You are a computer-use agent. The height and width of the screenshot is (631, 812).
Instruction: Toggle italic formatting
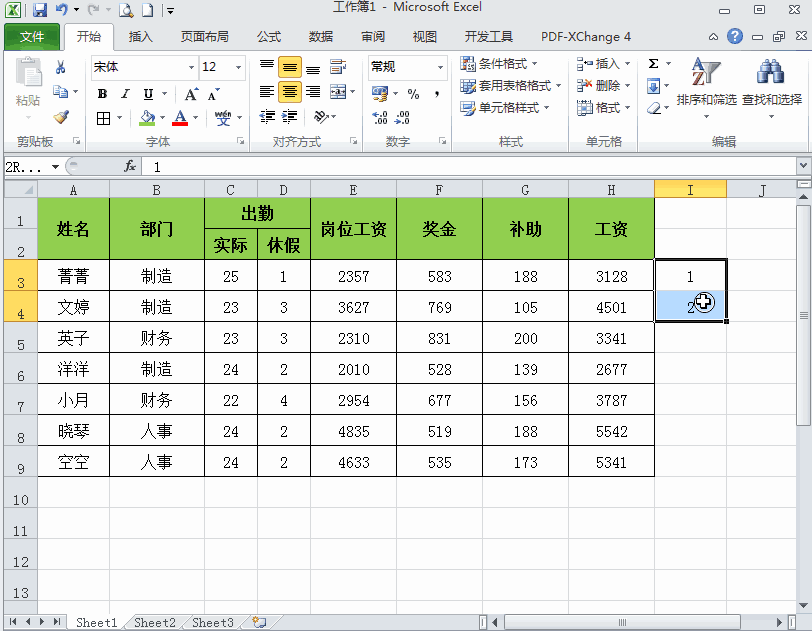coord(125,94)
